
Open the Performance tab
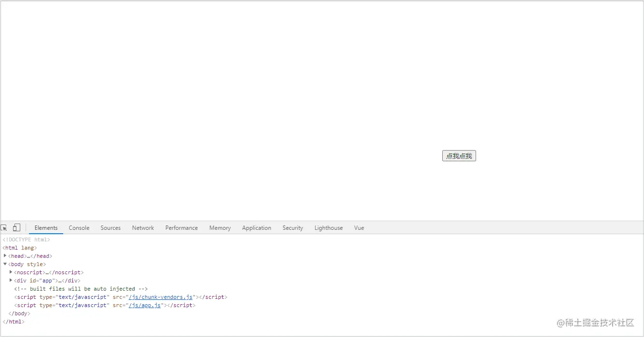(182, 228)
